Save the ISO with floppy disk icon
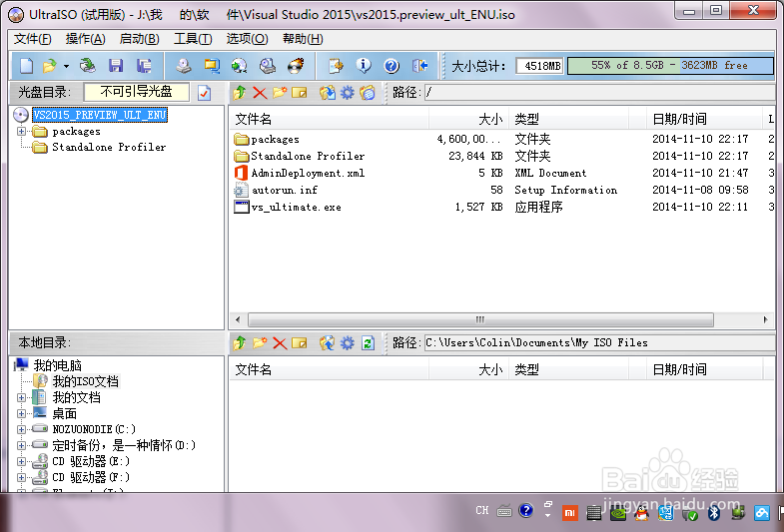 pyautogui.click(x=116, y=66)
